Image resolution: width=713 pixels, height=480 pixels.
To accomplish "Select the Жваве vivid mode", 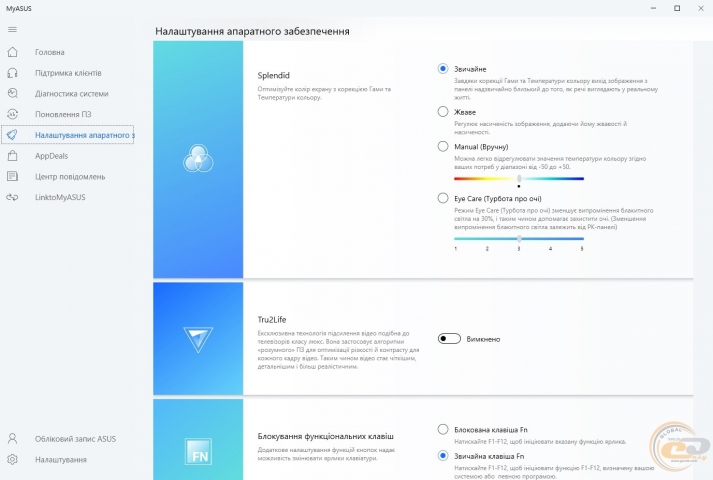I will [443, 111].
